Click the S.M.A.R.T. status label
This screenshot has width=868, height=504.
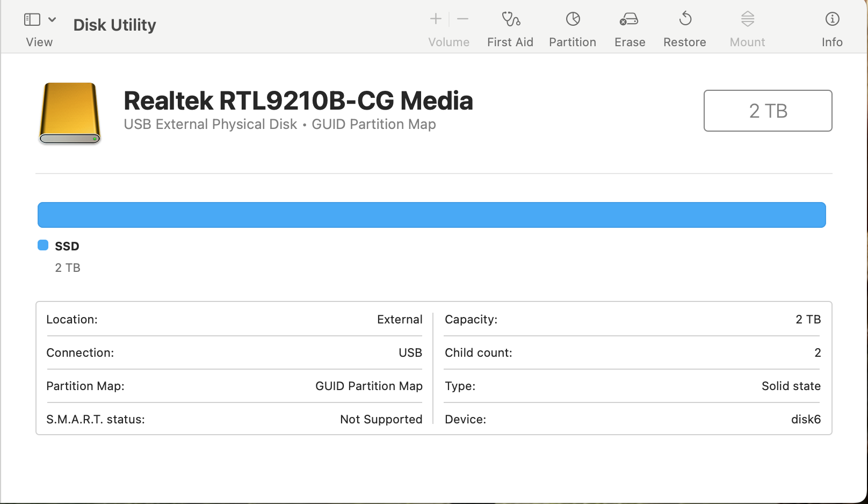(96, 419)
